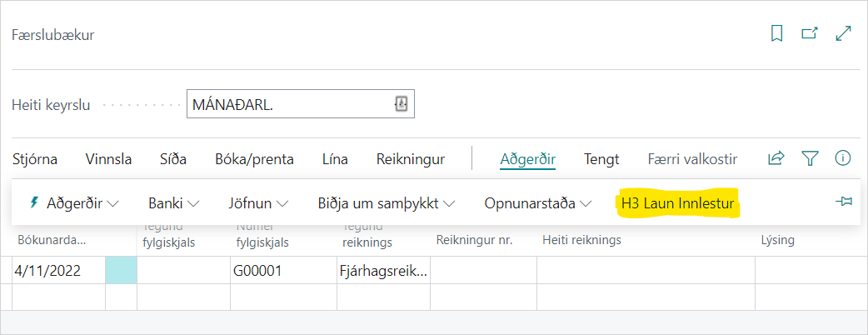Pin the action bar
Screen dimensions: 868x335
tap(843, 202)
